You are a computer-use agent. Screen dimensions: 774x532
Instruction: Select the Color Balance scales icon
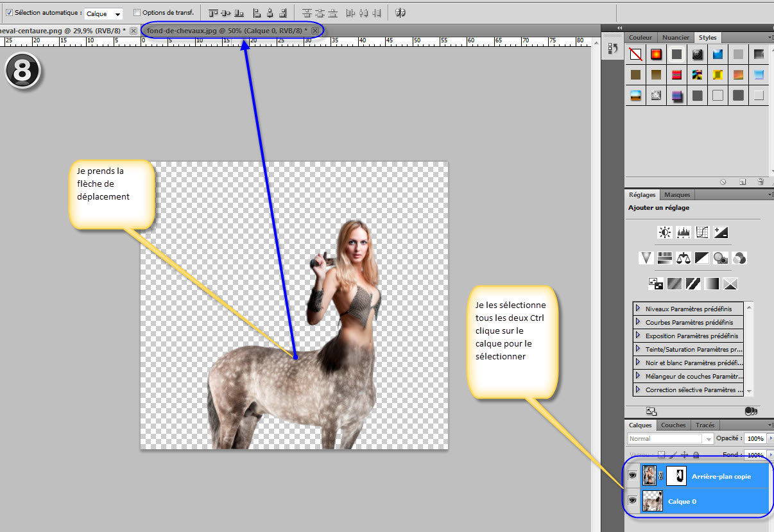point(683,258)
